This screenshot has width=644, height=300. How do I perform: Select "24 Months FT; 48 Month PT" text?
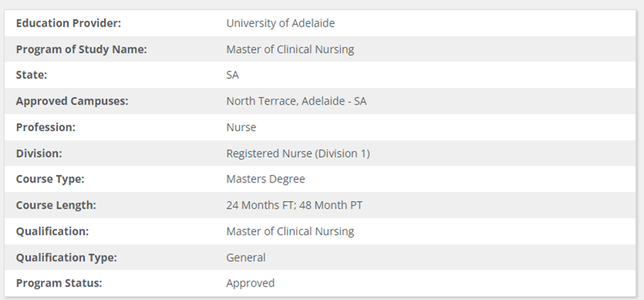pos(295,205)
